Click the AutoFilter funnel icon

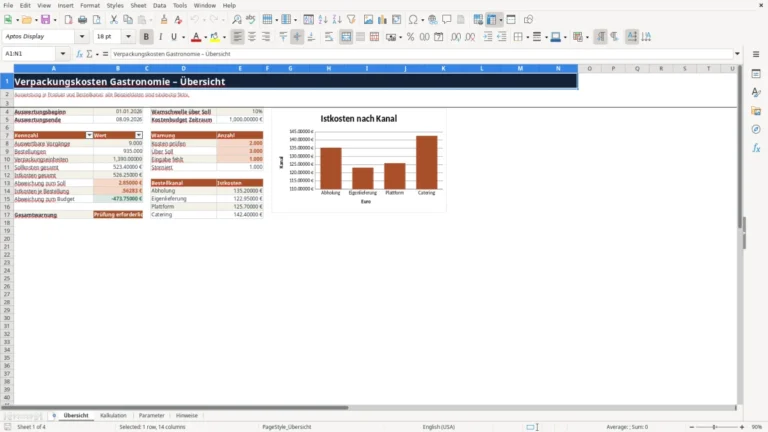point(351,20)
